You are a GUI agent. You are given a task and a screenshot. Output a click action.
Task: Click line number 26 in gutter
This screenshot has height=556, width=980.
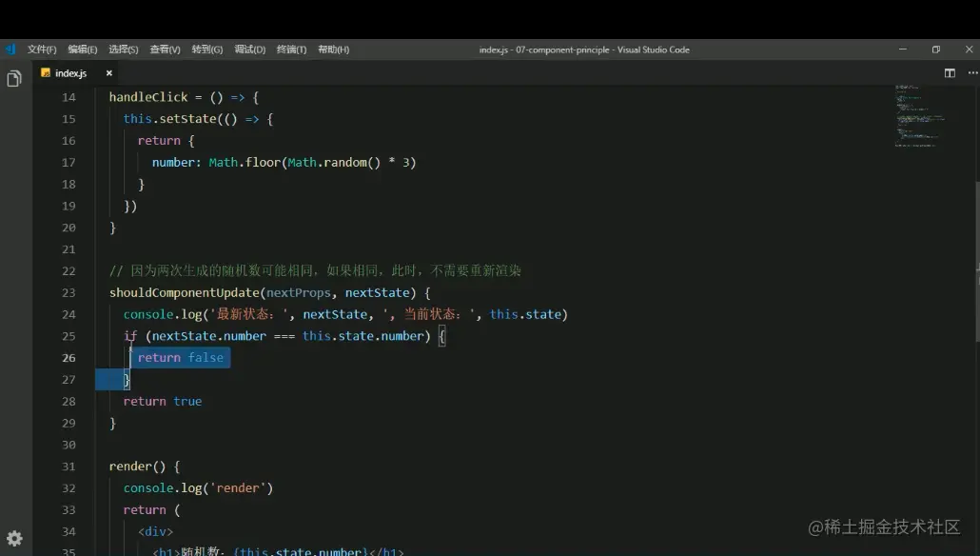pos(69,358)
